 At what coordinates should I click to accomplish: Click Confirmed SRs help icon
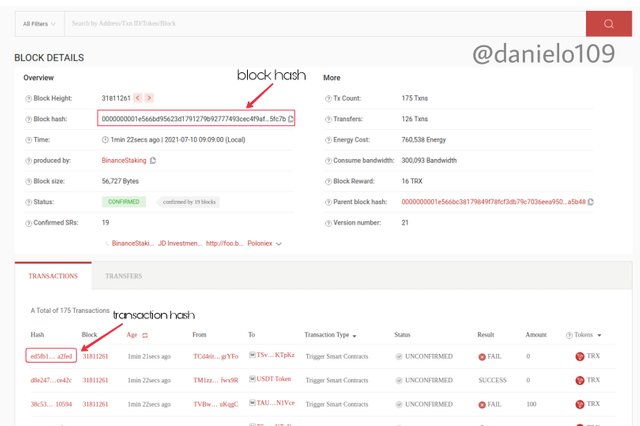click(x=29, y=223)
